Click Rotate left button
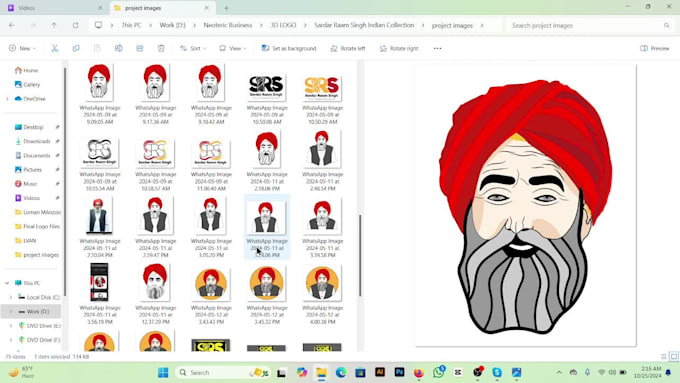Viewport: 680px width, 383px height. pos(348,48)
